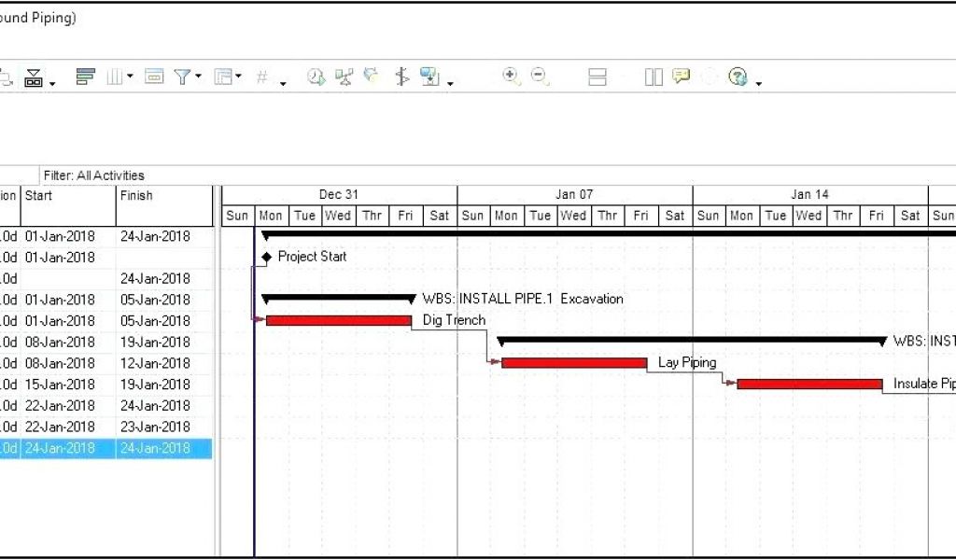Open the Bars formatting icon
Viewport: 956px width, 560px height.
(x=85, y=77)
